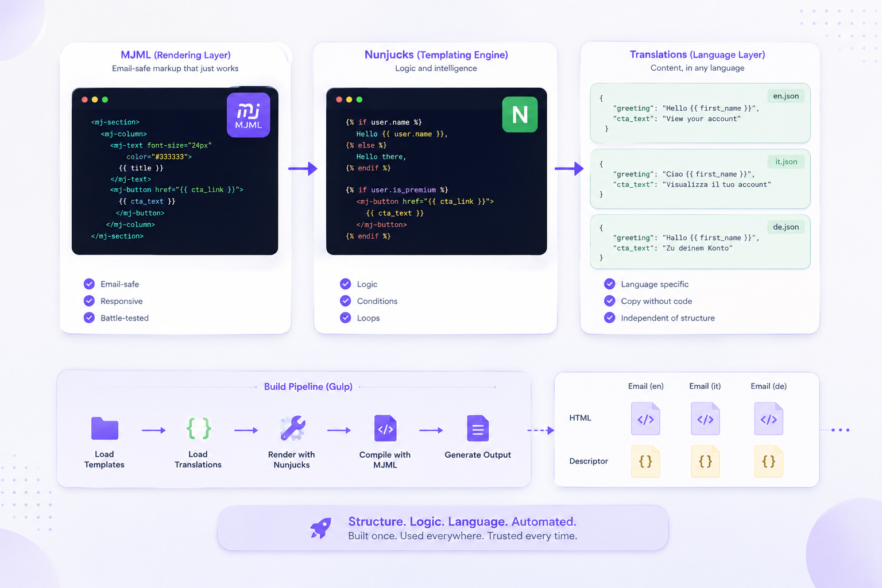Click the 'Independent of structure' feature label
Screen dimensions: 882x588
click(x=668, y=318)
